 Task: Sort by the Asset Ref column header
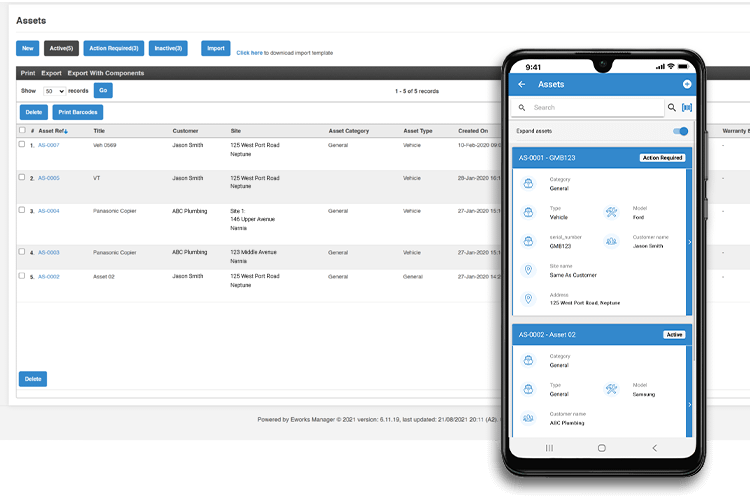[x=52, y=130]
